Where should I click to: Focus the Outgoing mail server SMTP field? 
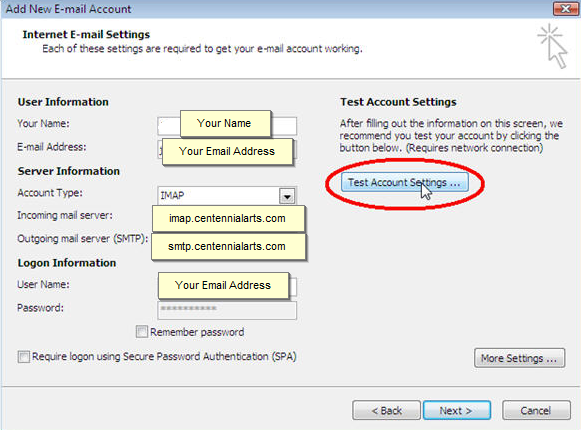click(x=228, y=247)
